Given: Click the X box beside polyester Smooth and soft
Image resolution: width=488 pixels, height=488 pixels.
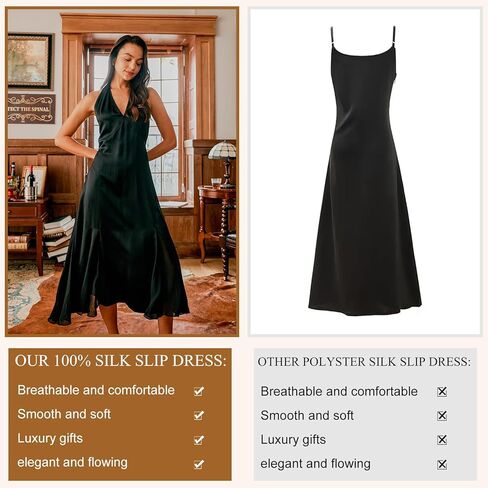Looking at the screenshot, I should [442, 416].
